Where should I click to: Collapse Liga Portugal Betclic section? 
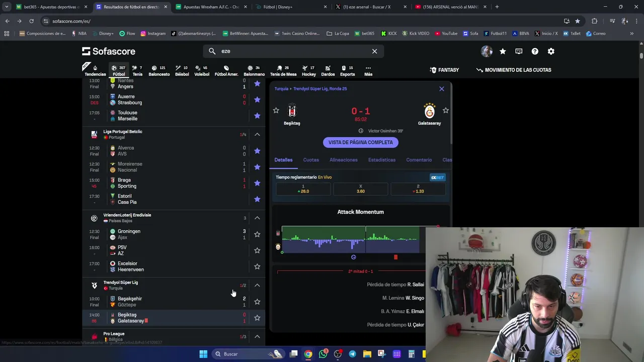(257, 135)
